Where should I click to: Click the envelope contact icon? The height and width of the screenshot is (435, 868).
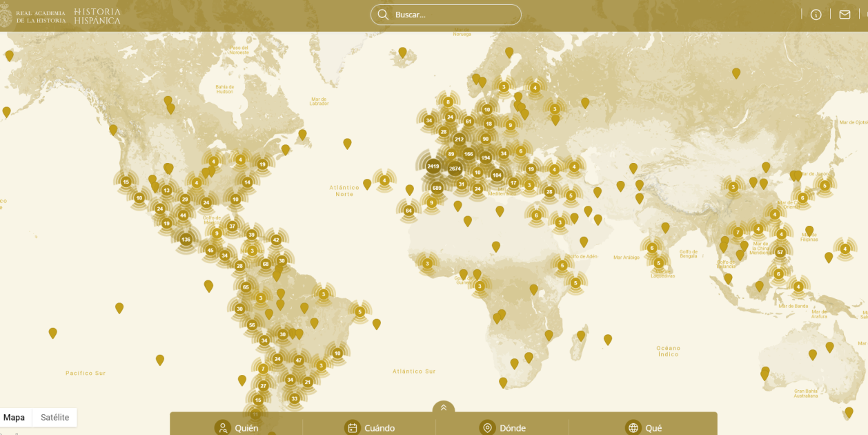click(x=845, y=14)
